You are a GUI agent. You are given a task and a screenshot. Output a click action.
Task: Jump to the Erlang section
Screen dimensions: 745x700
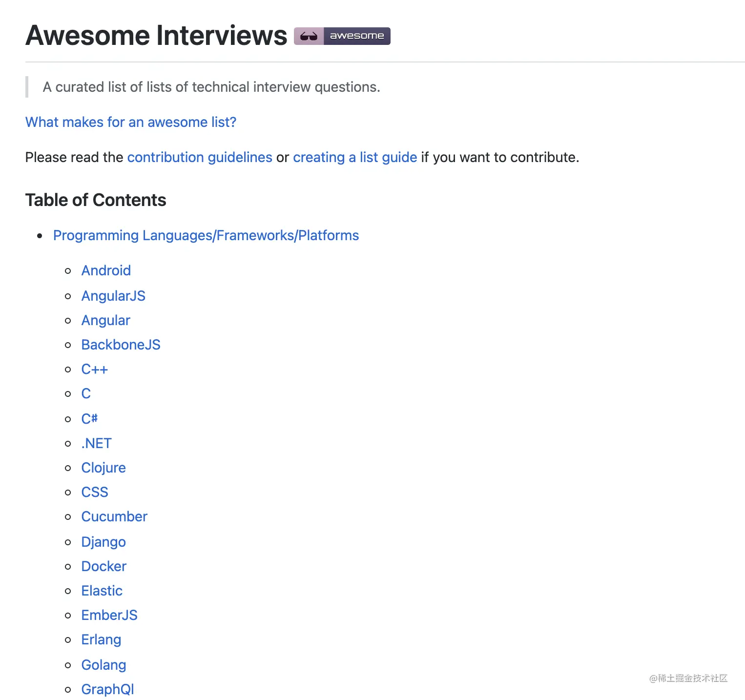(x=101, y=639)
